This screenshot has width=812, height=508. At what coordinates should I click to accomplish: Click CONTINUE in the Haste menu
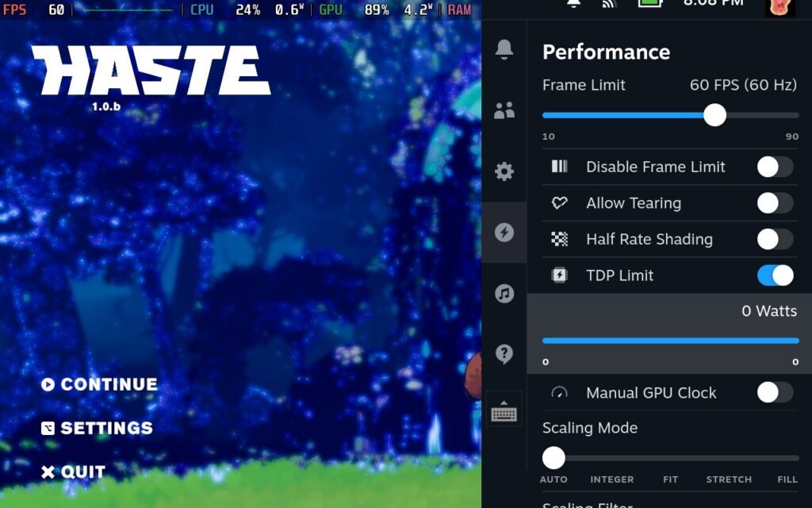(99, 384)
